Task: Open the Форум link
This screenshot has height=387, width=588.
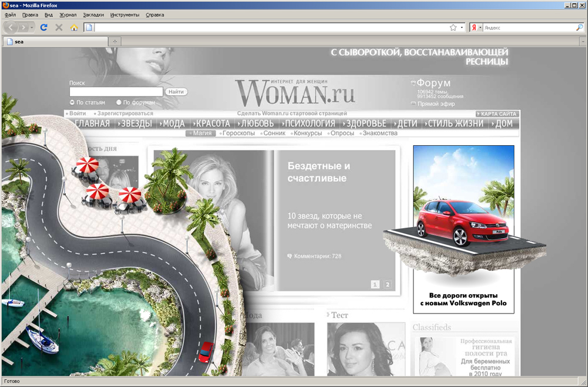Action: 433,83
